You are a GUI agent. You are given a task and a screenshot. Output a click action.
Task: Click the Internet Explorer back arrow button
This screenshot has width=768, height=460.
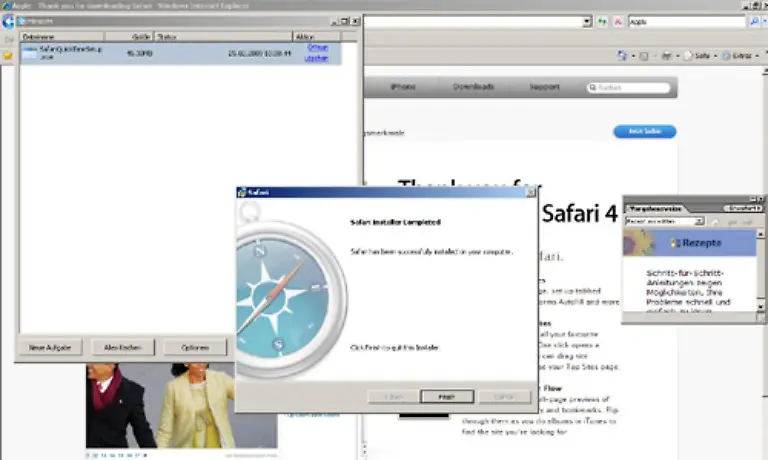point(8,22)
